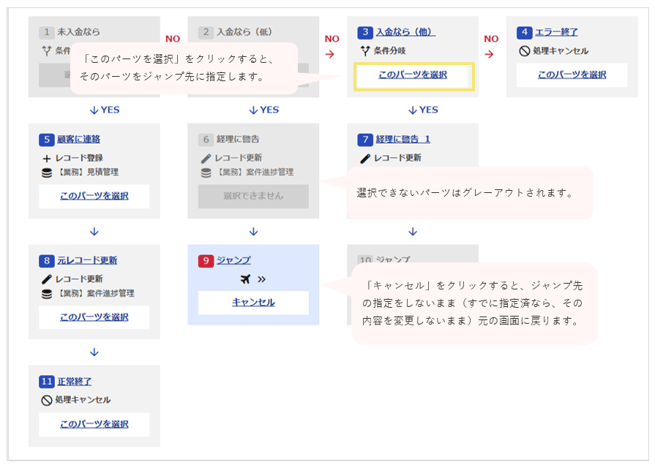Click the cancel icon in the エラー終了 part

pos(524,51)
